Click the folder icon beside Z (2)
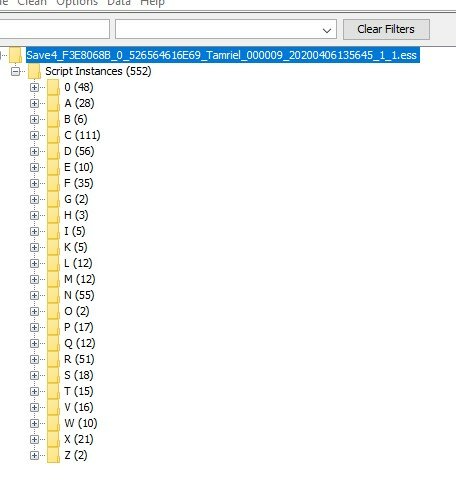Image resolution: width=456 pixels, height=487 pixels. (53, 455)
